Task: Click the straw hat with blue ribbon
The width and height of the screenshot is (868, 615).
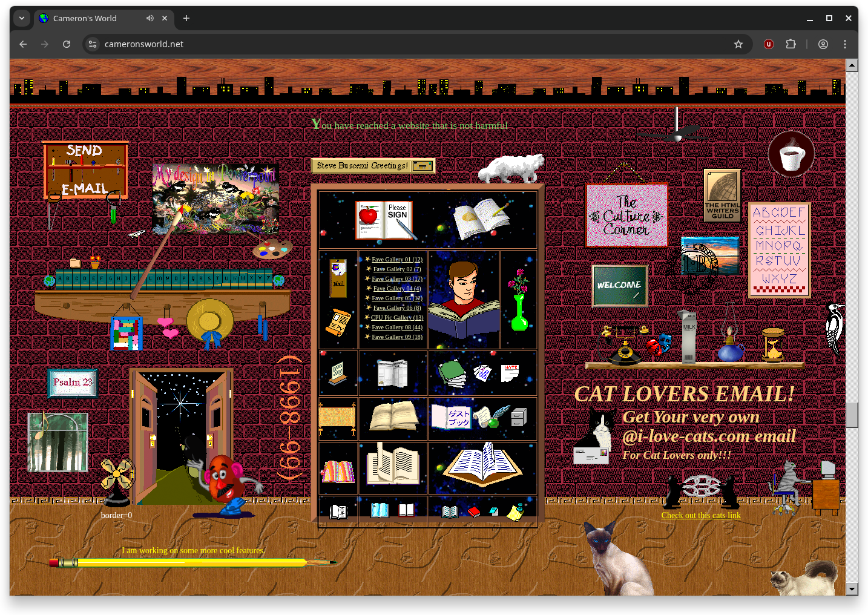Action: [x=210, y=324]
